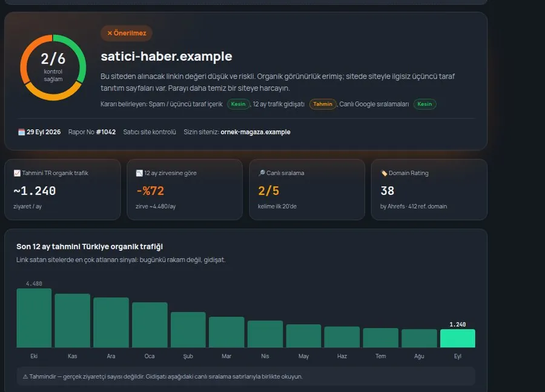The width and height of the screenshot is (545, 392).
Task: Click the highlighted Eyl bar in the chart
Action: point(458,339)
